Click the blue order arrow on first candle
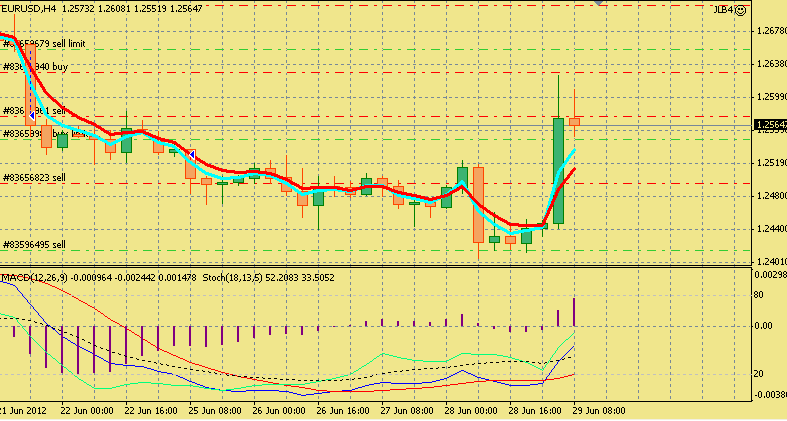 click(x=31, y=115)
